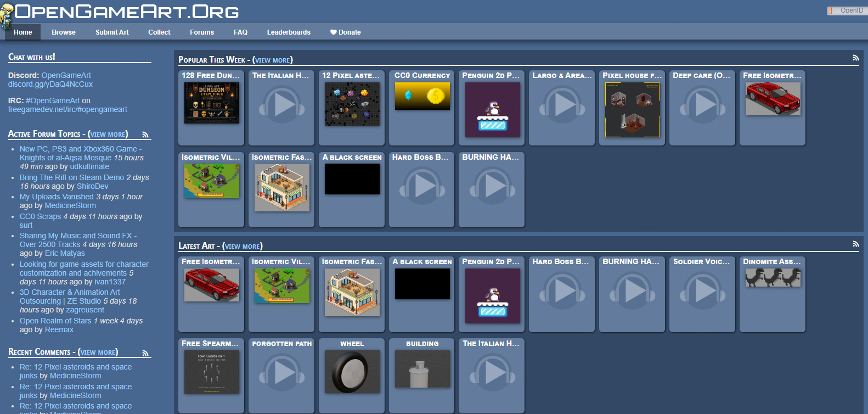Image resolution: width=868 pixels, height=414 pixels.
Task: Open Isometric Vil... thumbnail in Popular This Week
Action: pyautogui.click(x=212, y=181)
